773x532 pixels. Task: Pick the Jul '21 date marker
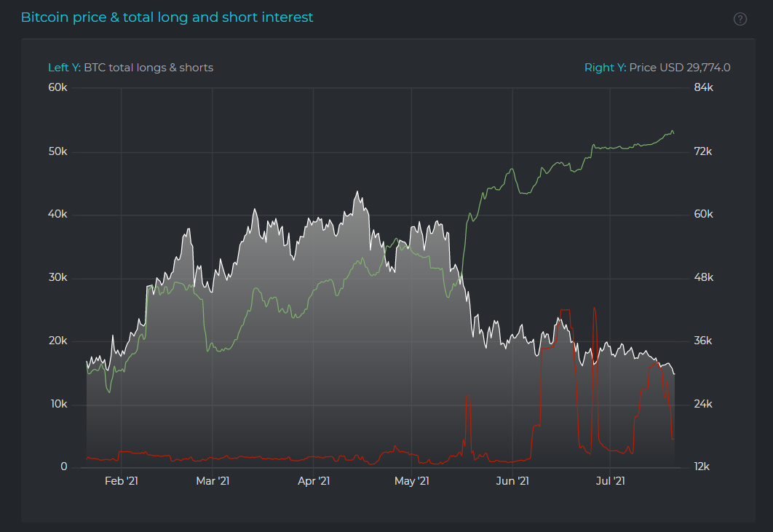tap(610, 481)
